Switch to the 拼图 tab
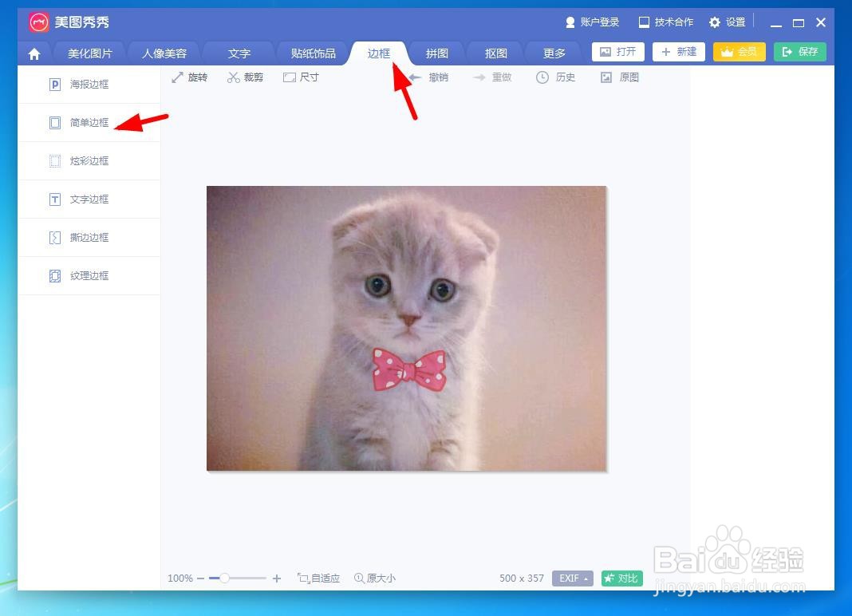 437,53
